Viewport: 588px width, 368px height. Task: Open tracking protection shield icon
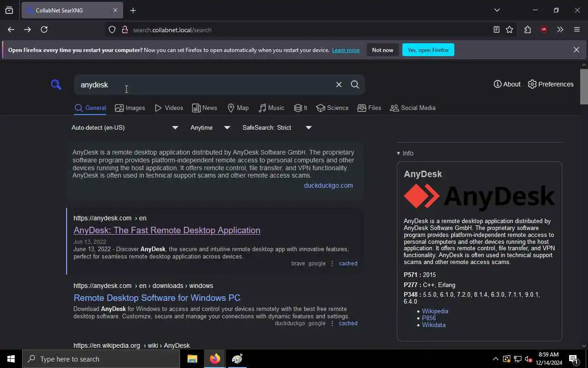(112, 29)
